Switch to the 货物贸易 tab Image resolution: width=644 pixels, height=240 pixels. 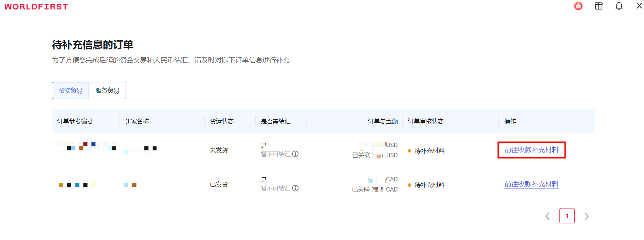tap(70, 91)
